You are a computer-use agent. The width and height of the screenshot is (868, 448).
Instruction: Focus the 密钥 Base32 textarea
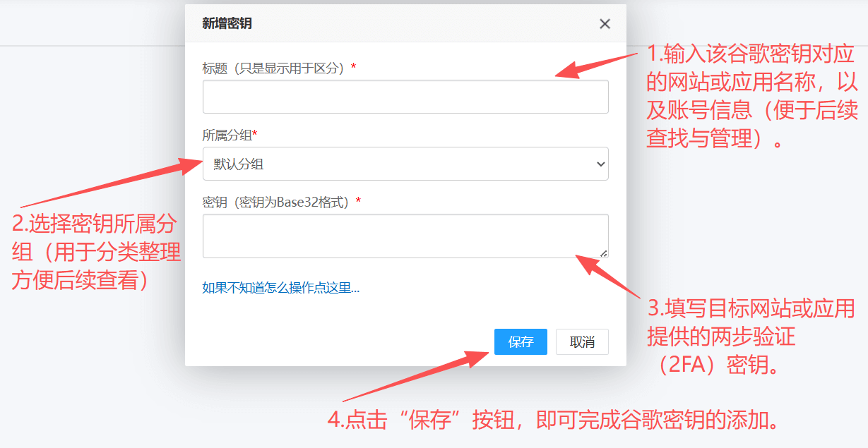405,236
